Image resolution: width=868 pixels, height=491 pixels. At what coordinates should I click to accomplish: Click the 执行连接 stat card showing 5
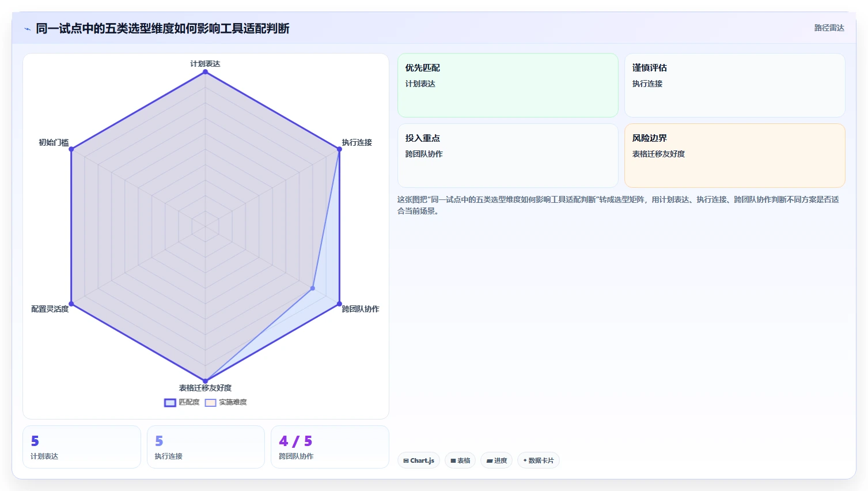(206, 447)
